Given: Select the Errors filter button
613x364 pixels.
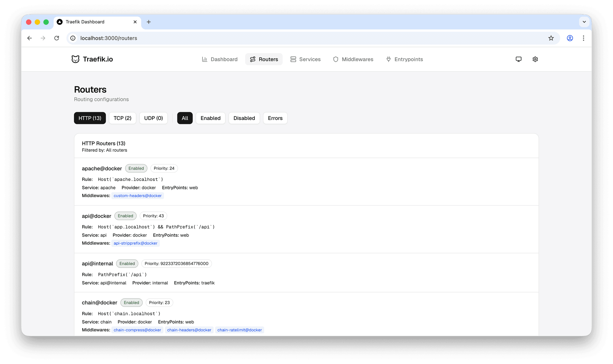Looking at the screenshot, I should (275, 118).
